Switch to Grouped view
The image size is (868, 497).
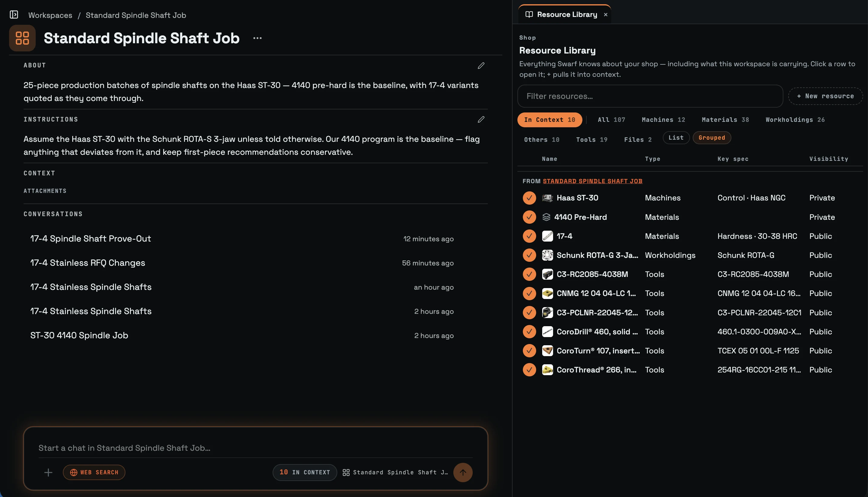pos(712,138)
